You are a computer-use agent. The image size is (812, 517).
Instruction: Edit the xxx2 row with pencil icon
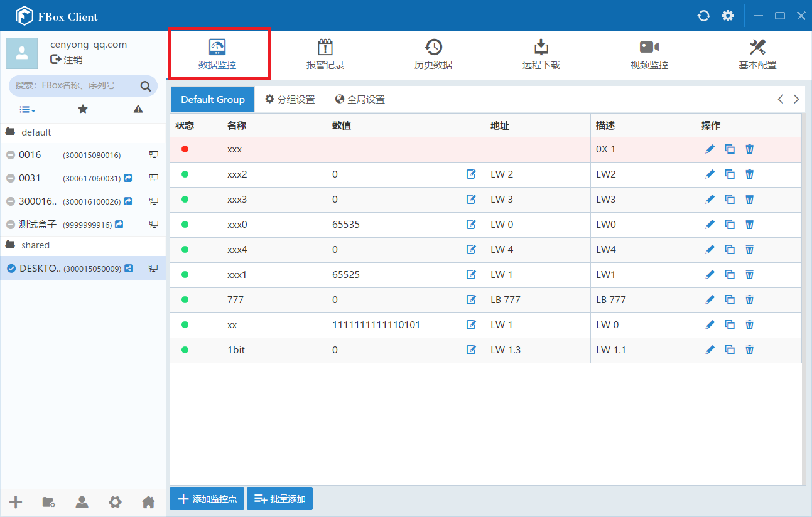[710, 174]
